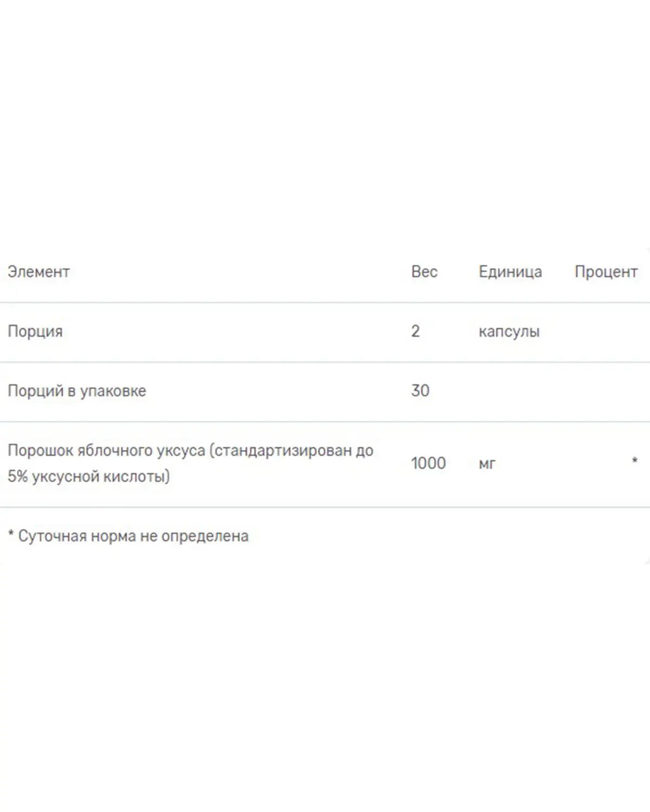The width and height of the screenshot is (650, 812).
Task: Click the 1000 weight value
Action: [428, 463]
